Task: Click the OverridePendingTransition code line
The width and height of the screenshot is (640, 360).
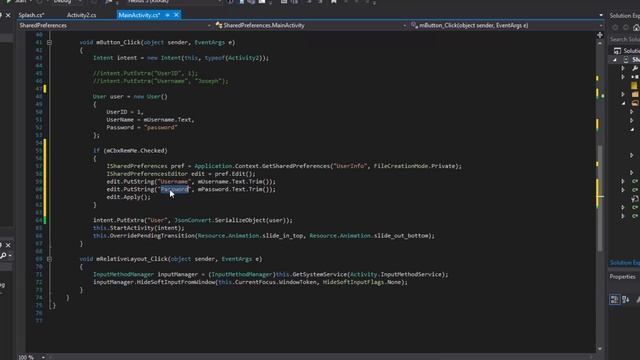Action: click(264, 236)
